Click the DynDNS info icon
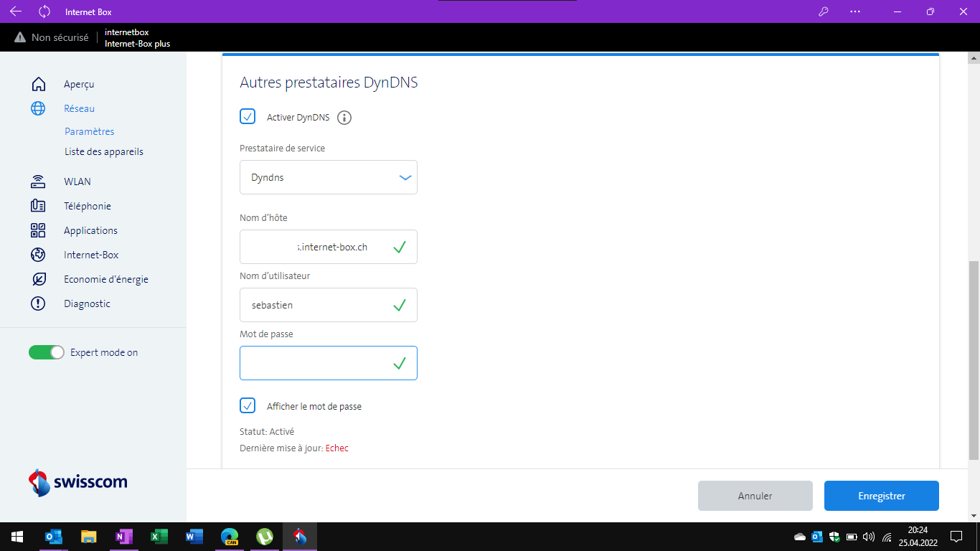 (344, 118)
